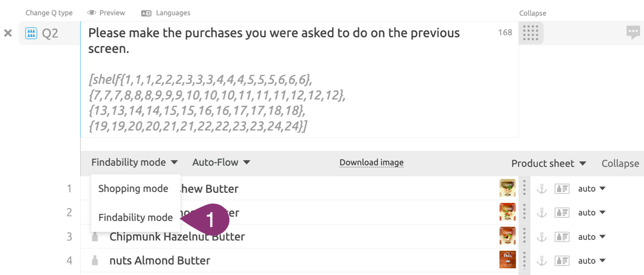Choose Findability mode menu option
Screen dimensions: 644x275
click(x=136, y=217)
